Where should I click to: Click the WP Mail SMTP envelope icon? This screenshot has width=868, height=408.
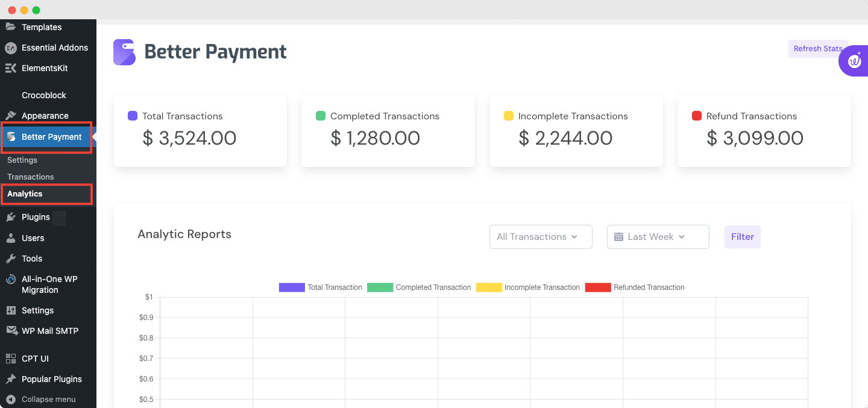coord(11,331)
